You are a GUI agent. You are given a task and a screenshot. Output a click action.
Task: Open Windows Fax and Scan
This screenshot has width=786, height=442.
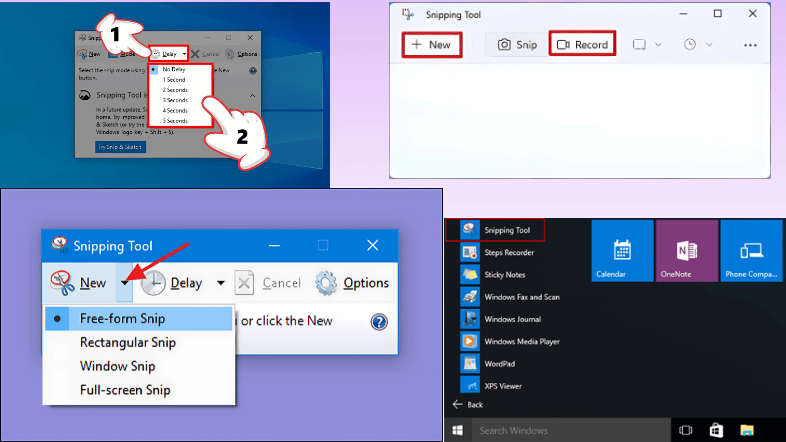[510, 297]
